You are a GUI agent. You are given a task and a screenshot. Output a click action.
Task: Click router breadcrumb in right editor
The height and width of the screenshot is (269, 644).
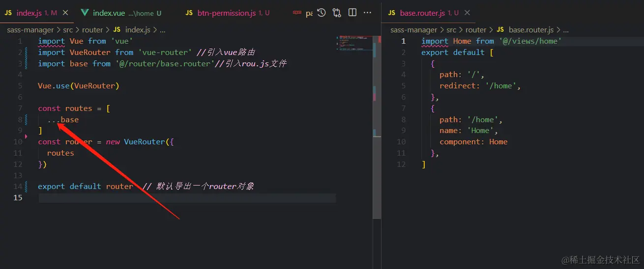pyautogui.click(x=476, y=30)
